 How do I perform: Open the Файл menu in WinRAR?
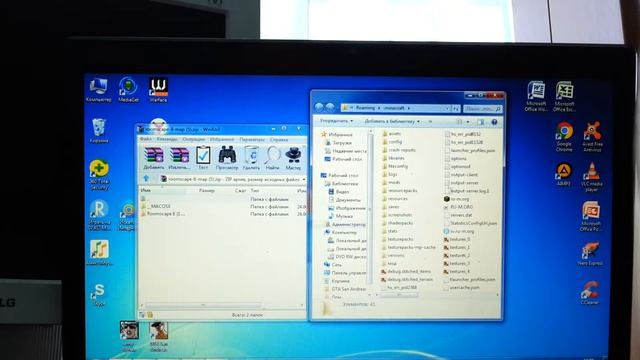(146, 140)
